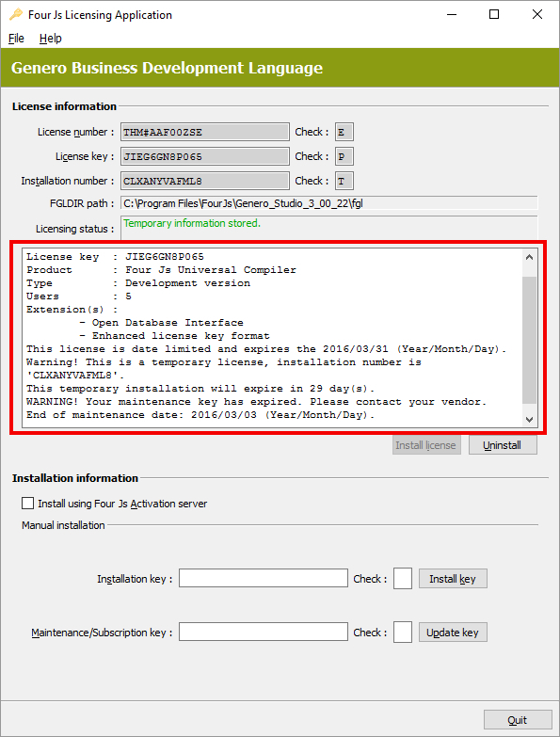Image resolution: width=560 pixels, height=737 pixels.
Task: Minimize the Four Js Licensing window
Action: 452,14
